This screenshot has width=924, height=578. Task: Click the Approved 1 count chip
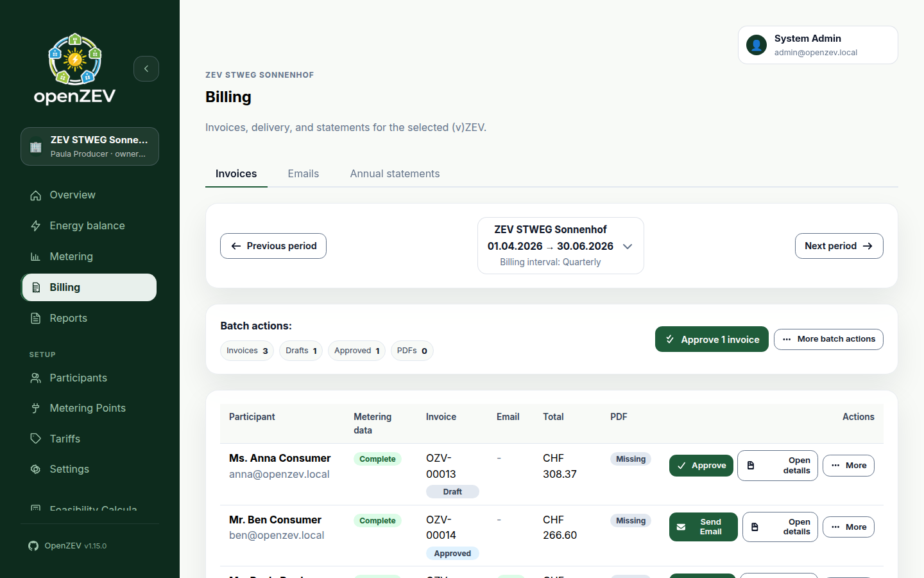pyautogui.click(x=357, y=351)
